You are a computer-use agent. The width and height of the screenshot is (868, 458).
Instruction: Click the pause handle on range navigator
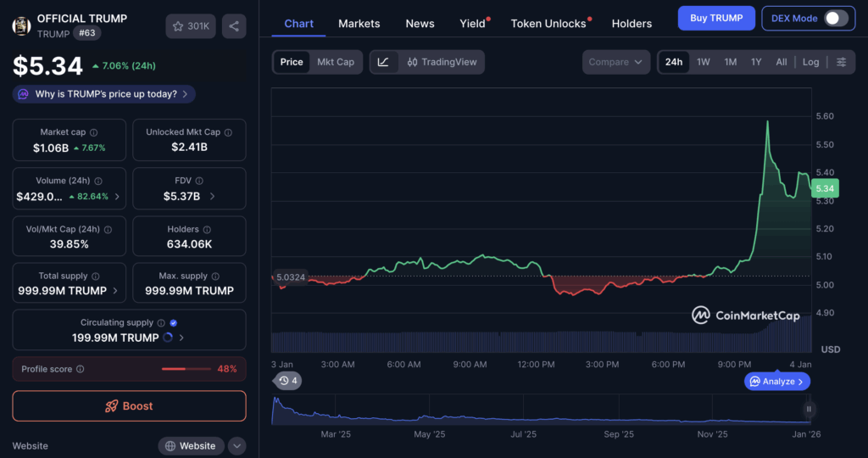click(809, 409)
